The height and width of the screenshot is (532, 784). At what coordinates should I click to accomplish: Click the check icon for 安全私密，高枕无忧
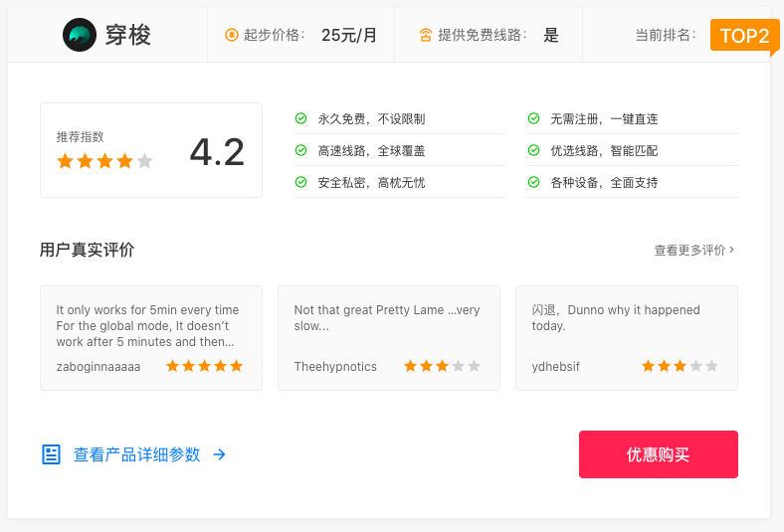pos(301,182)
